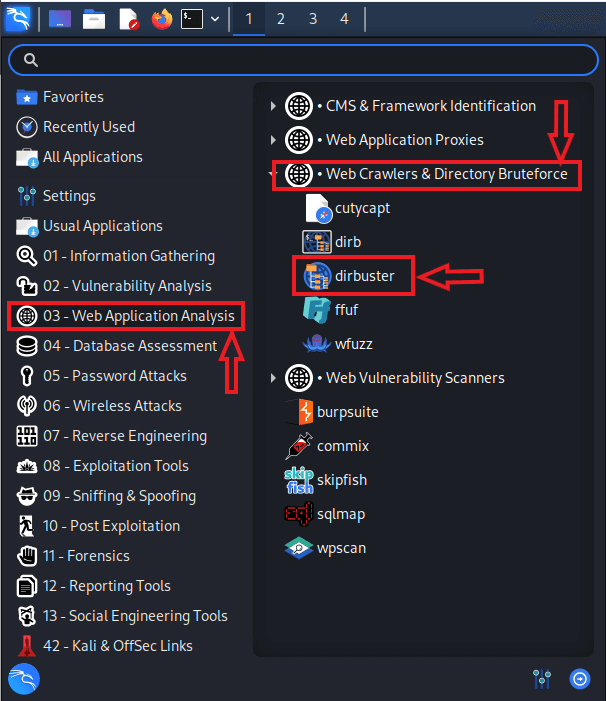The width and height of the screenshot is (606, 701).
Task: Launch the dirb tool icon
Action: point(317,242)
